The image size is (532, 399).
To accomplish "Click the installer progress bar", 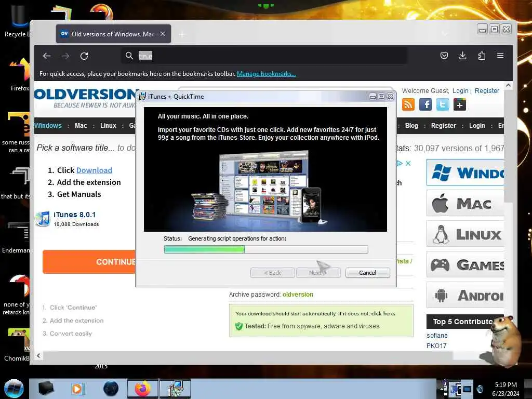I will coord(266,249).
